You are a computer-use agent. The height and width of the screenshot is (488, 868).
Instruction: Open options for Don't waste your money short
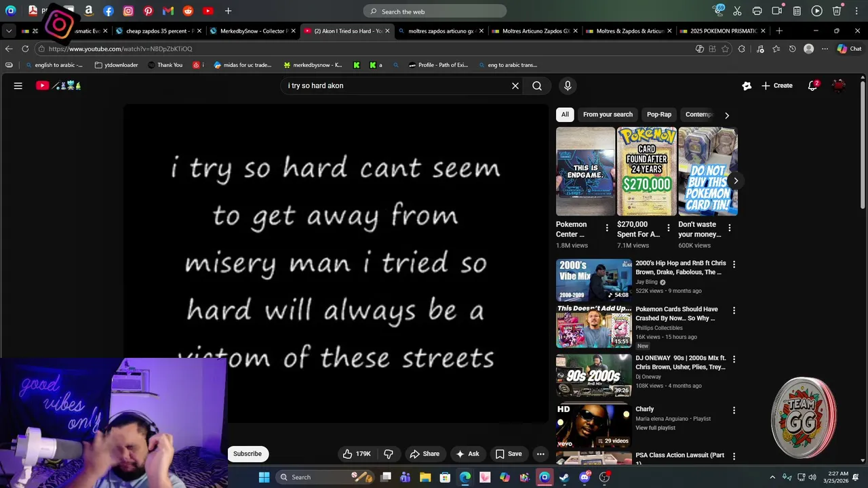[729, 228]
